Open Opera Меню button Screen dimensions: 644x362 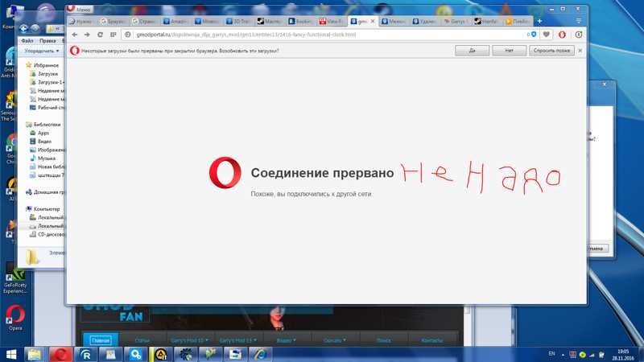79,9
